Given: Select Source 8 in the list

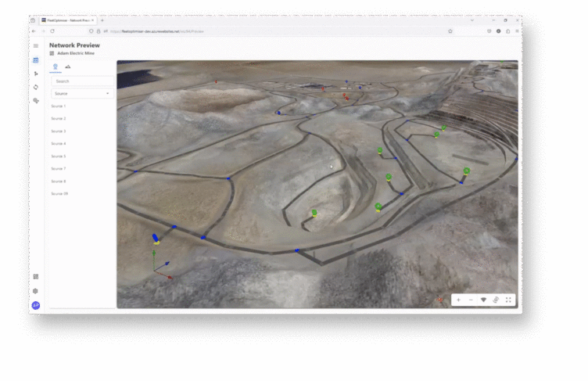Looking at the screenshot, I should pos(59,182).
